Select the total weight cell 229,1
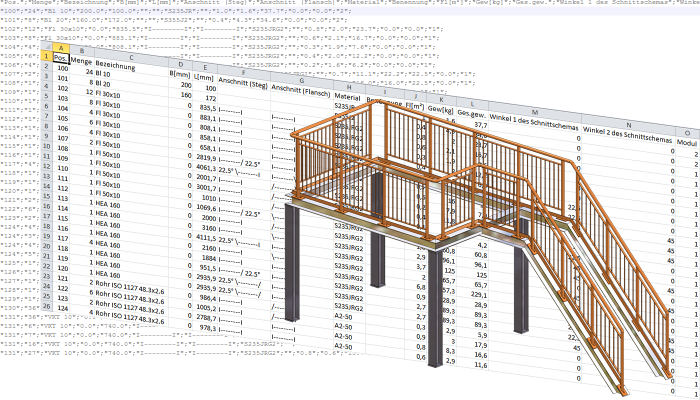This screenshot has width=700, height=400. click(x=478, y=296)
